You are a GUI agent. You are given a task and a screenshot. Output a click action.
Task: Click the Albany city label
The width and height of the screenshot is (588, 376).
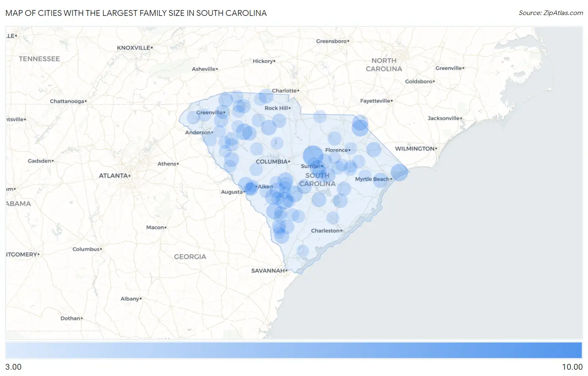pos(130,299)
